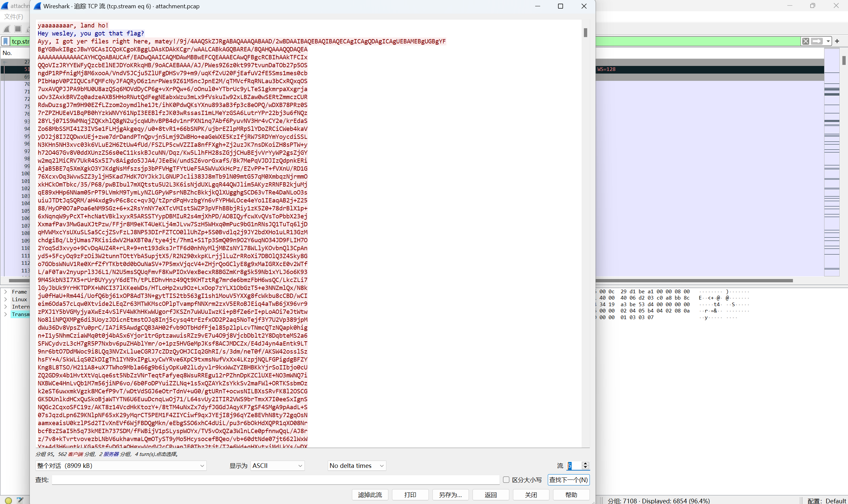Click 'Hey wesley, you got that flag?' line

point(91,33)
